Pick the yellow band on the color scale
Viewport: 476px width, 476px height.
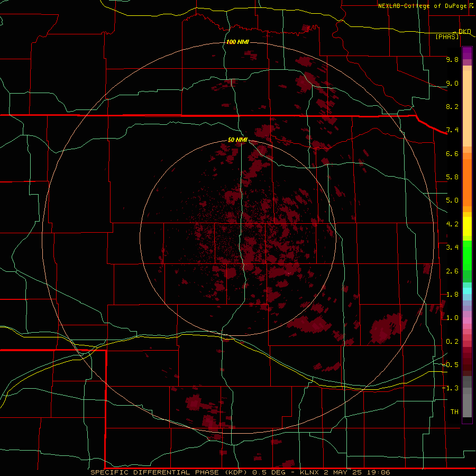467,226
